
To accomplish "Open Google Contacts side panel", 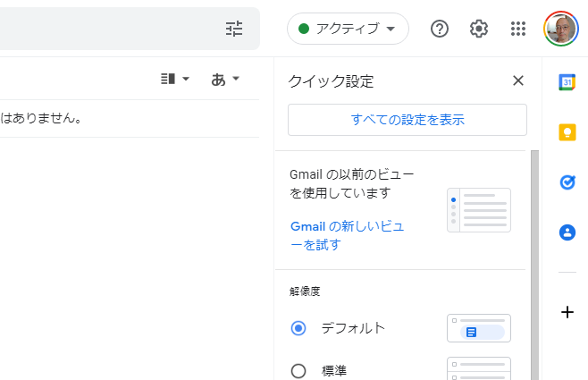I will (x=567, y=232).
